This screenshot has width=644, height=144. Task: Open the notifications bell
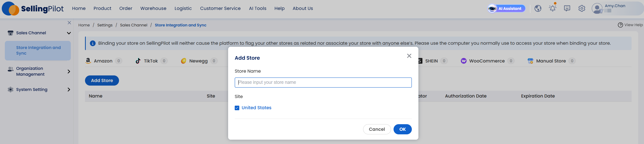tap(552, 8)
